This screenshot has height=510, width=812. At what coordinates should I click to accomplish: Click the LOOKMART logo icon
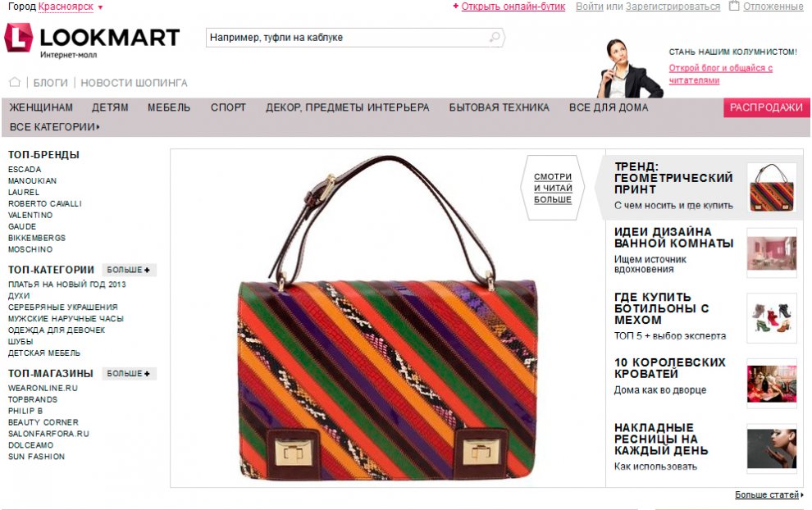pyautogui.click(x=19, y=37)
